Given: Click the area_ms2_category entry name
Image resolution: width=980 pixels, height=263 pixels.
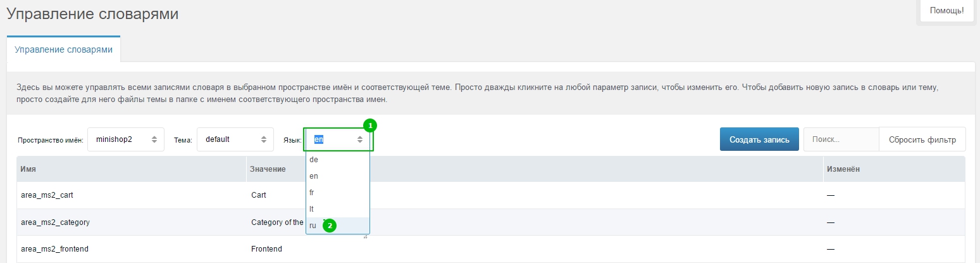Looking at the screenshot, I should click(x=55, y=222).
